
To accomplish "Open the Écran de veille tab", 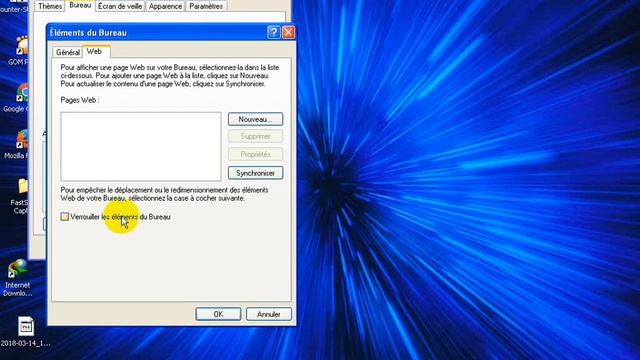I will (120, 6).
